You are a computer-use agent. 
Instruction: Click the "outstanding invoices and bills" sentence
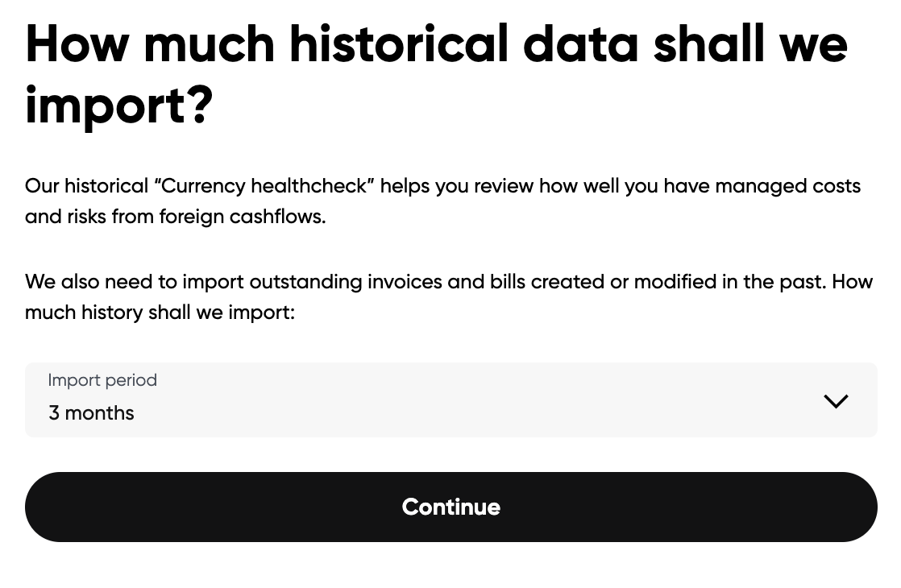pyautogui.click(x=426, y=282)
